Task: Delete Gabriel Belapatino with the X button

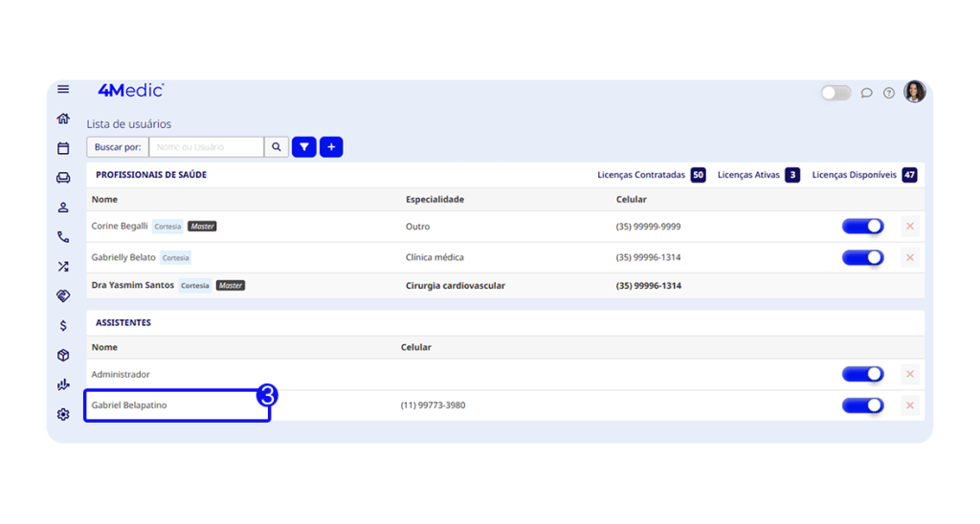Action: pos(910,405)
